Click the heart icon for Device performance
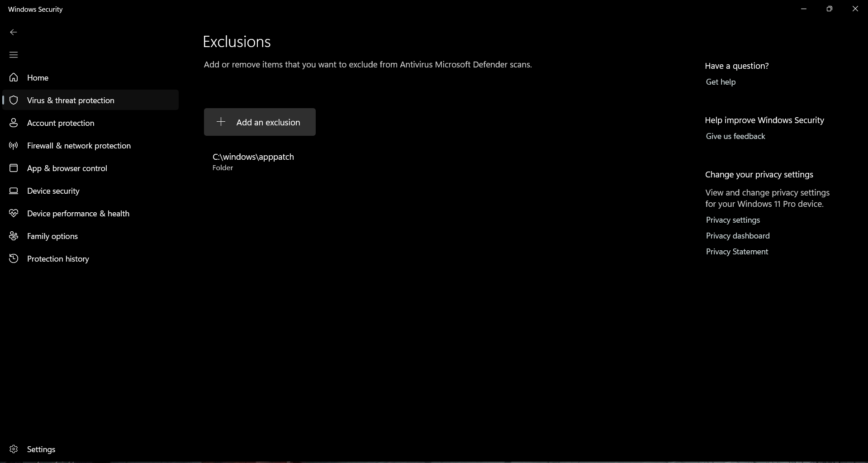 (x=14, y=213)
